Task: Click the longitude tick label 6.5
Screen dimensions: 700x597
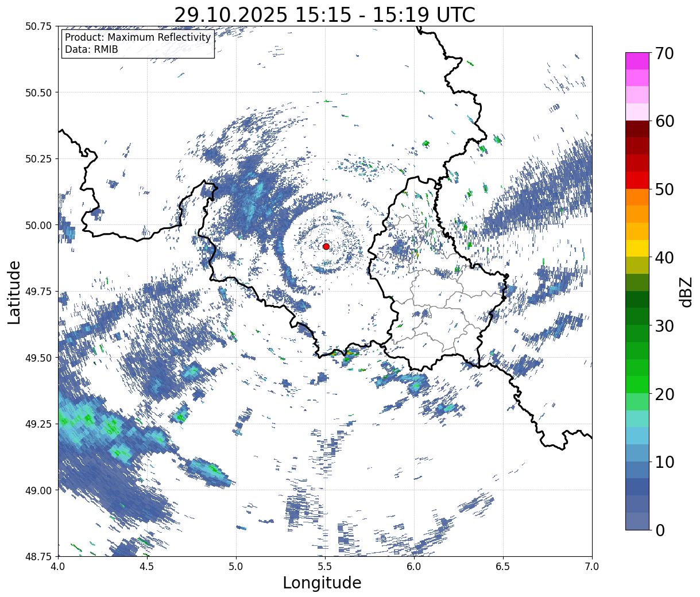Action: coord(503,567)
